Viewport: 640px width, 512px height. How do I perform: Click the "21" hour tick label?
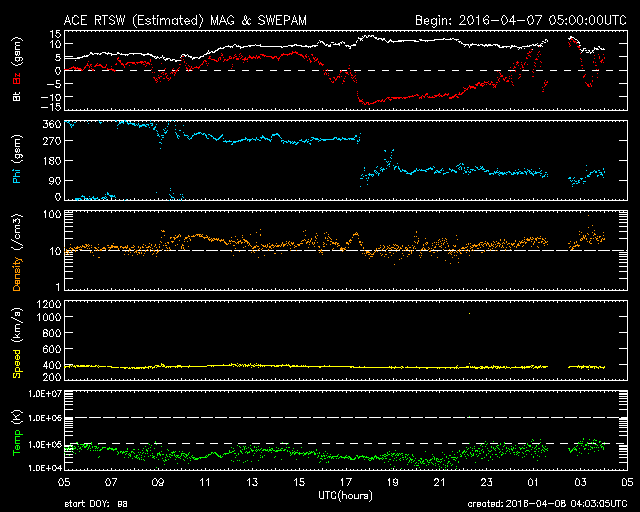point(440,482)
